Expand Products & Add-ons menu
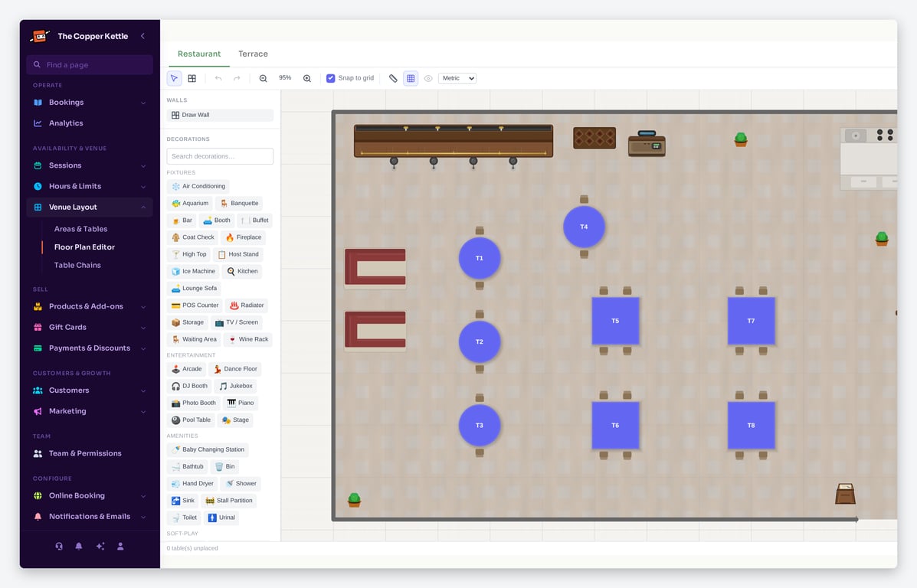This screenshot has width=917, height=588. (90, 306)
